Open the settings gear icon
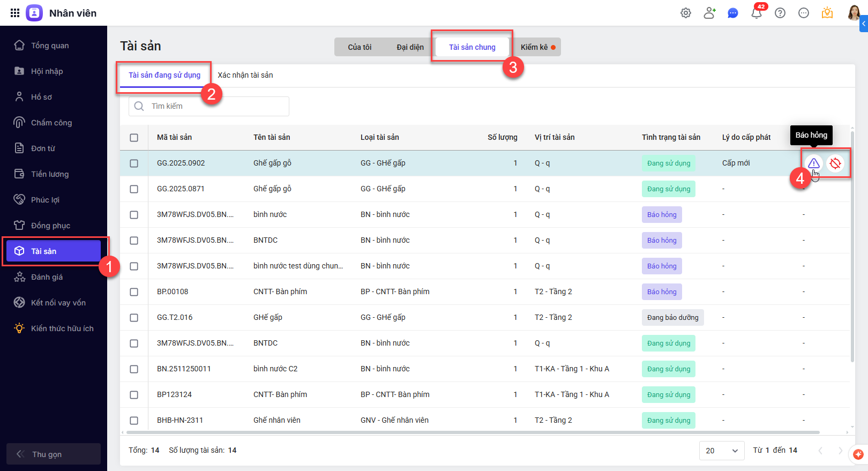This screenshot has height=471, width=868. pos(686,13)
